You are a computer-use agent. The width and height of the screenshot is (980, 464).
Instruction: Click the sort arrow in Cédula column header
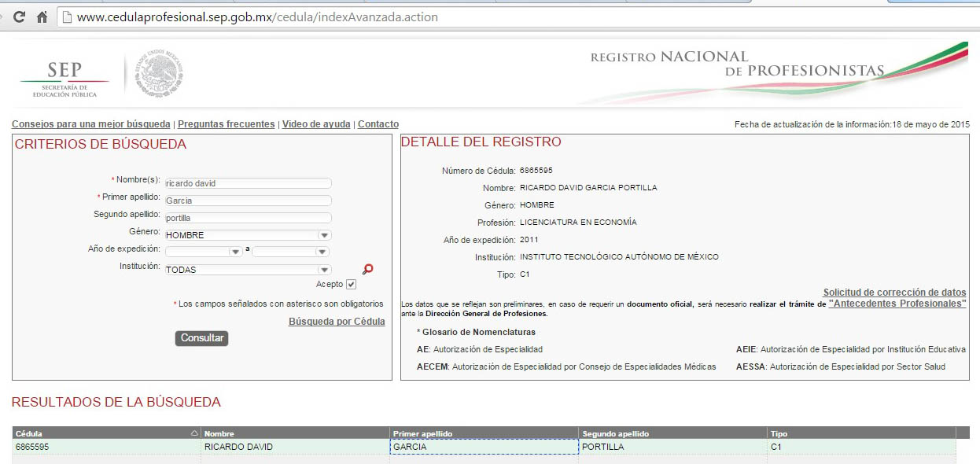point(194,433)
